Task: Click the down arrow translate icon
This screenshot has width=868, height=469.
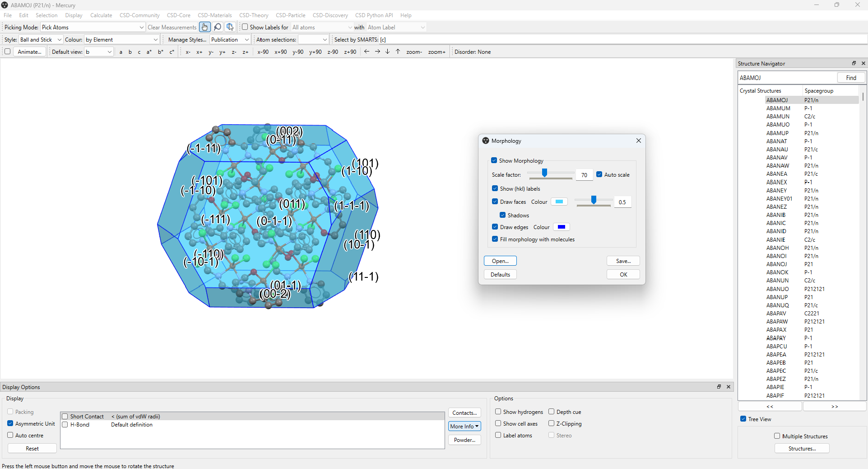Action: point(387,52)
